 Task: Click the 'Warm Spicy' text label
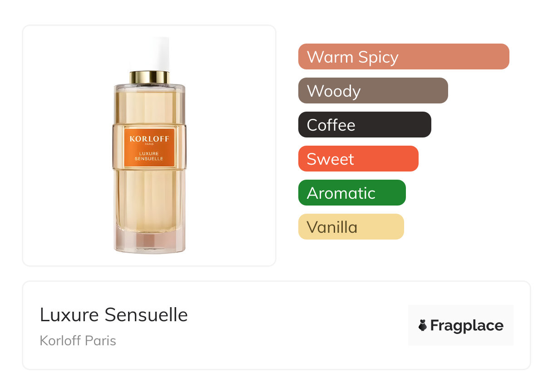coord(353,57)
